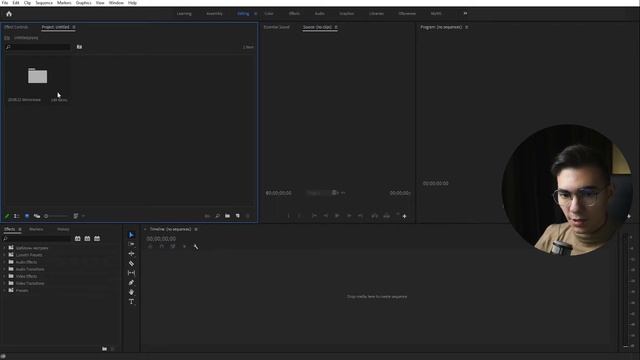Toggle project read/write green pencil

7,216
